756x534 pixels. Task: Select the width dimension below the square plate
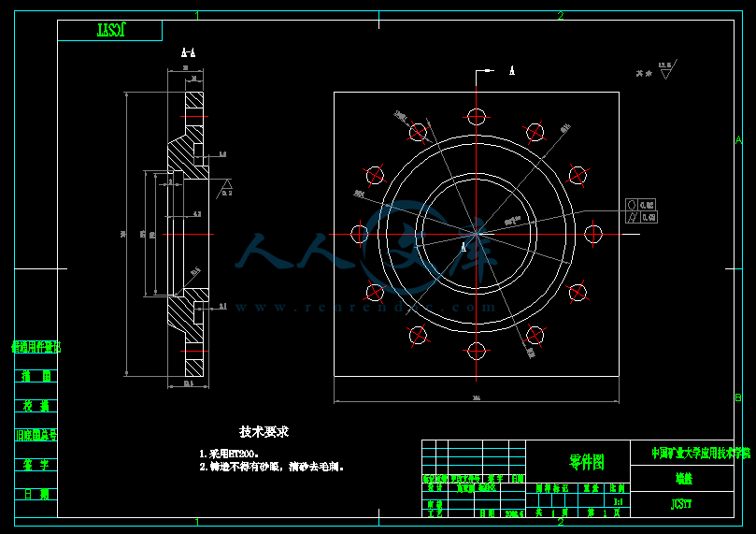pyautogui.click(x=477, y=398)
